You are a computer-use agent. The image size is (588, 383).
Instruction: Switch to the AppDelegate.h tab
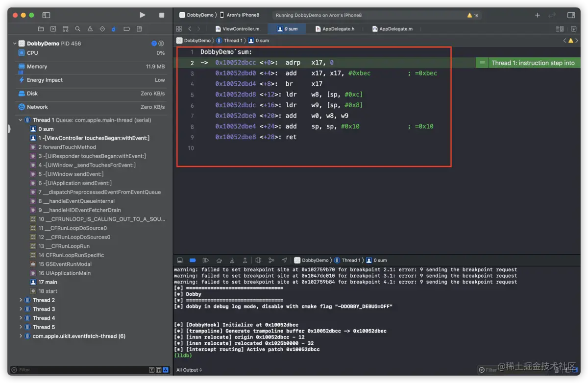[338, 29]
